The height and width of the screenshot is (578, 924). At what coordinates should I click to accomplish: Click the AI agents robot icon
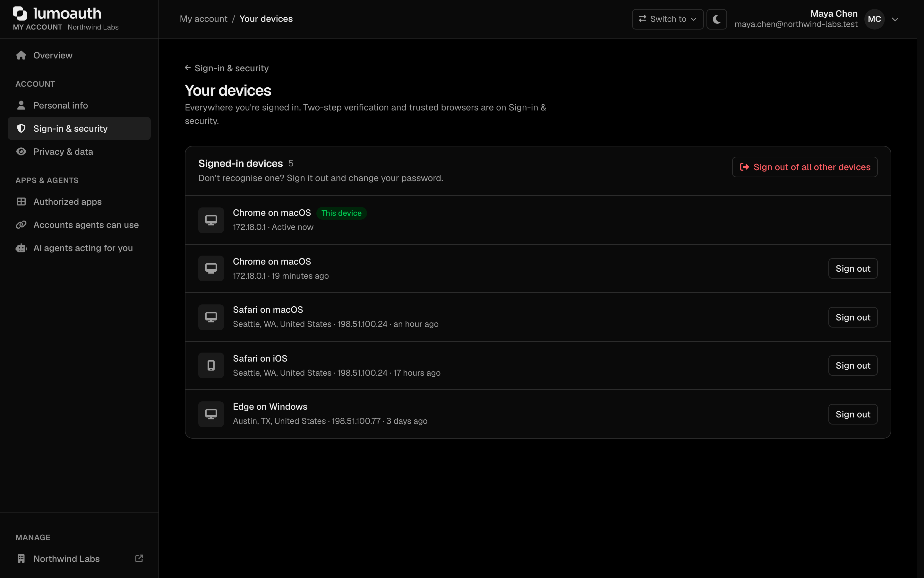click(21, 248)
